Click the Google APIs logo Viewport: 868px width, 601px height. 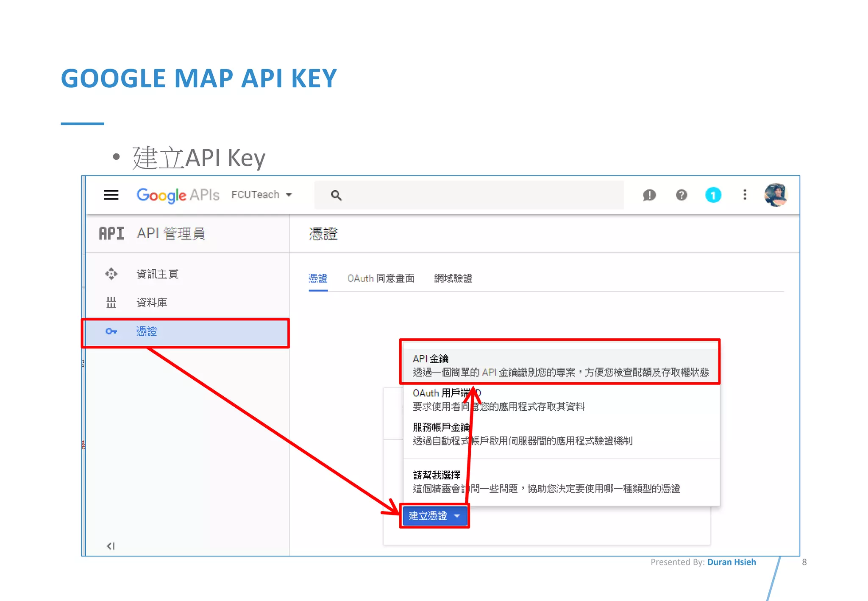pyautogui.click(x=178, y=195)
